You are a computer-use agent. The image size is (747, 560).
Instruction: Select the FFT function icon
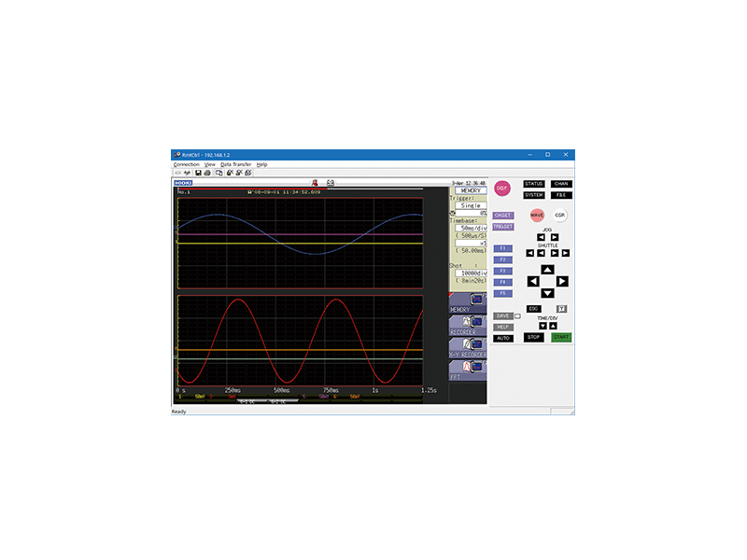[x=468, y=371]
